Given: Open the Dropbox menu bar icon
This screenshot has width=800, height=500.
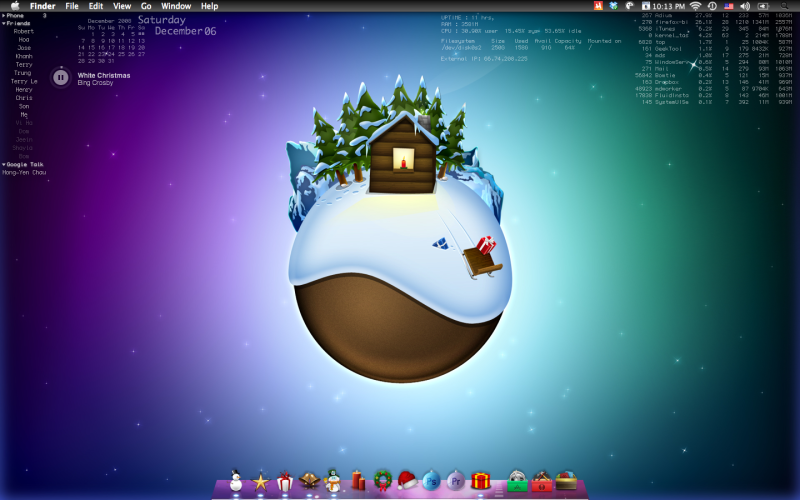Looking at the screenshot, I should coord(614,6).
